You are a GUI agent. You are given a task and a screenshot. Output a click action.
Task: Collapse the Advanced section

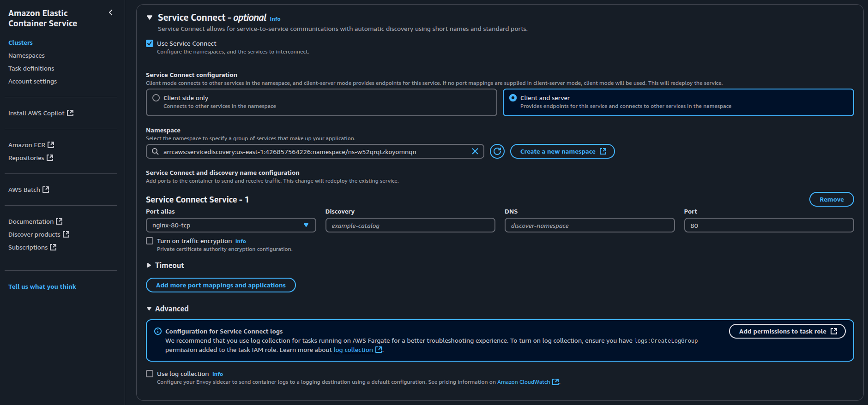coord(149,309)
